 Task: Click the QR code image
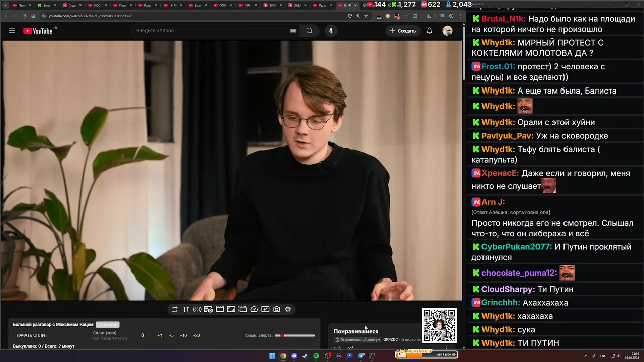click(x=439, y=325)
